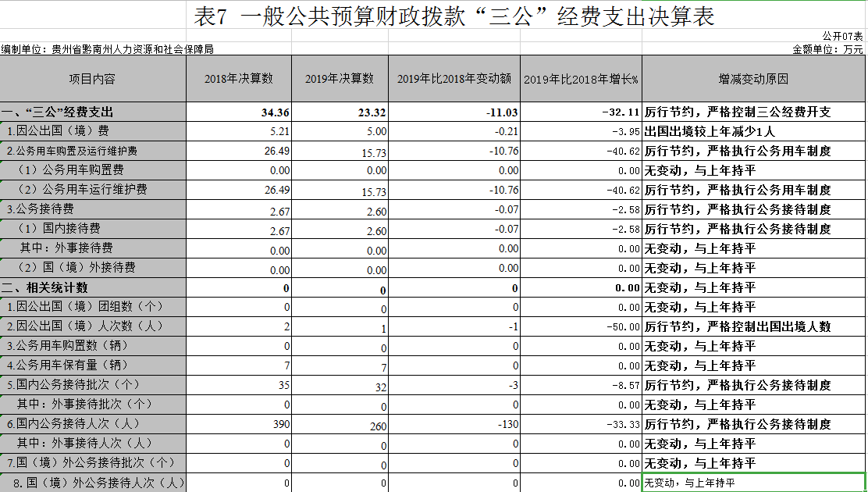This screenshot has width=868, height=492.
Task: Select the row label 8.国（境）外公务接待人次（人）
Action: point(92,483)
